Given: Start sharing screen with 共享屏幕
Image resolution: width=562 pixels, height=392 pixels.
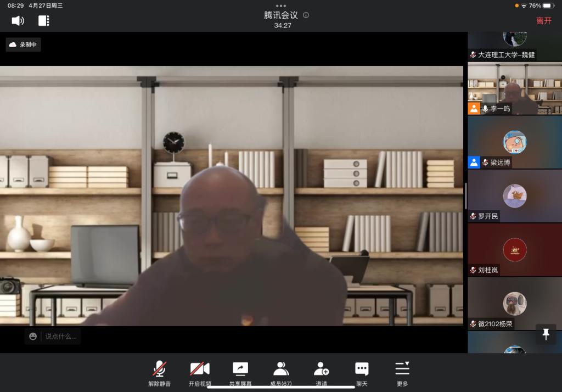Looking at the screenshot, I should pos(240,373).
